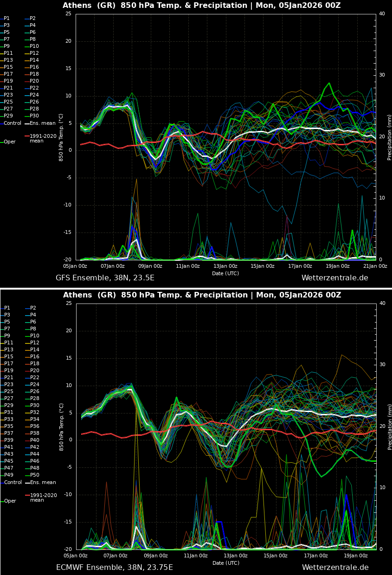
Task: Click P44 in the ECMWF chart legend
Action: (x=34, y=454)
